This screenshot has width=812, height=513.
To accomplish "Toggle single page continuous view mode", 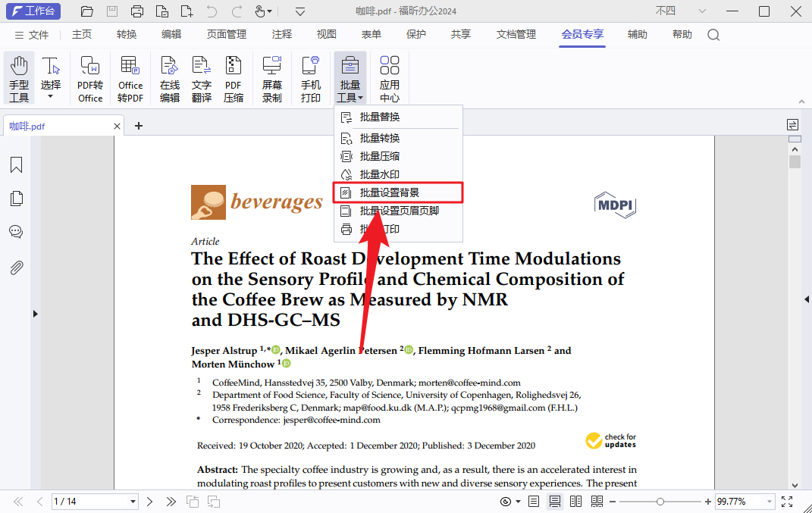I will (x=555, y=502).
